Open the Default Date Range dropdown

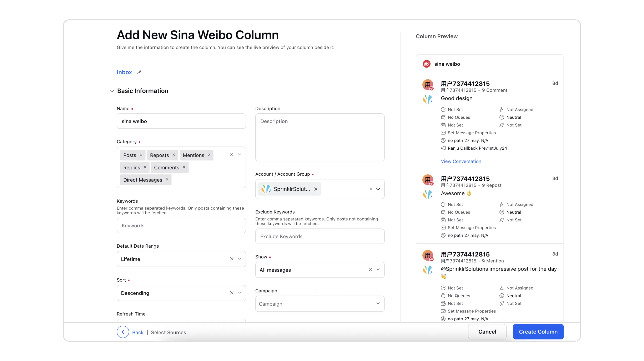[x=240, y=259]
